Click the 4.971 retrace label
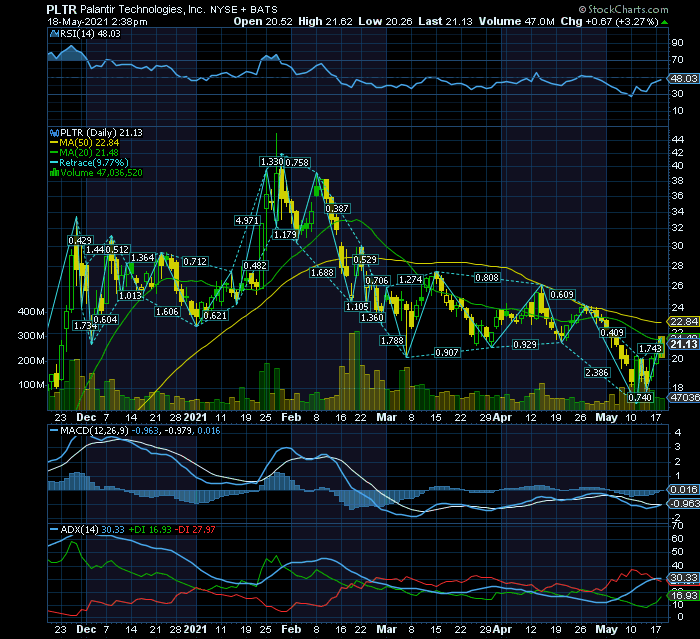 (246, 221)
